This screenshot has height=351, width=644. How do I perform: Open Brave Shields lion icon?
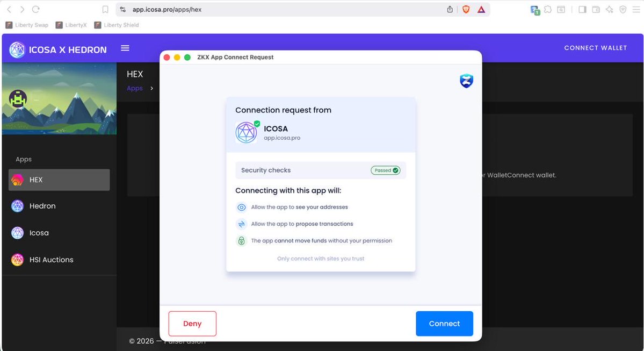pos(466,10)
